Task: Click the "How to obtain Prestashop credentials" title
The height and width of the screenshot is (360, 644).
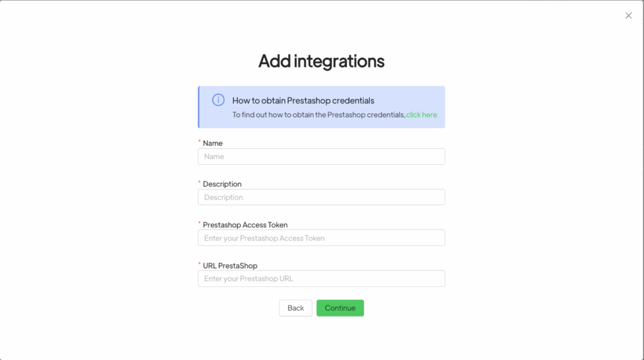Action: pos(303,100)
